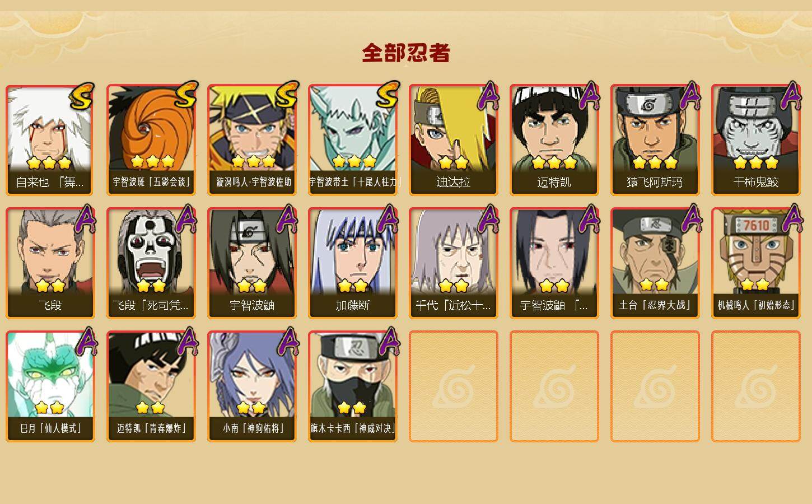Select the 干柿鬼鲛 ninja portrait
812x504 pixels.
(x=755, y=140)
